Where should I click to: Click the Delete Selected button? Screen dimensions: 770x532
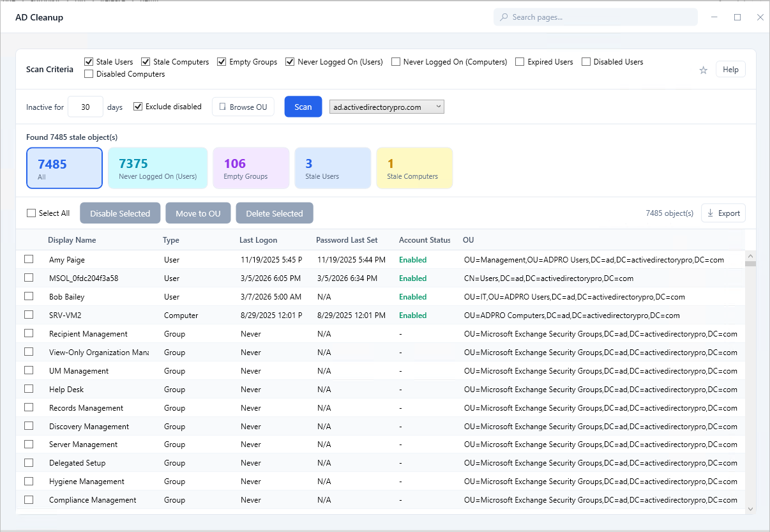(x=275, y=213)
